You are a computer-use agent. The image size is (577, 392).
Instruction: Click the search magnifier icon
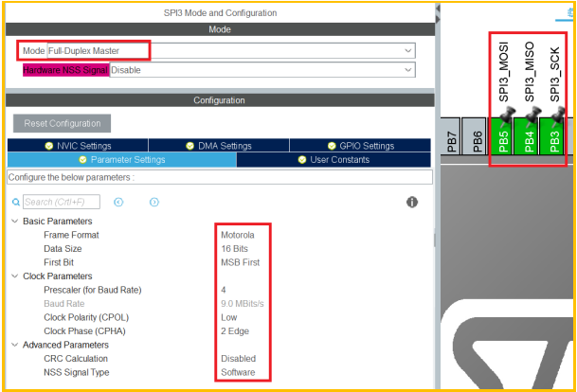[x=15, y=202]
